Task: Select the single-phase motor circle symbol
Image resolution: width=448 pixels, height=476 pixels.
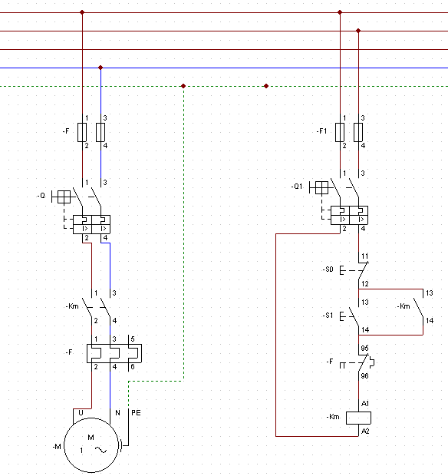Action: point(91,445)
